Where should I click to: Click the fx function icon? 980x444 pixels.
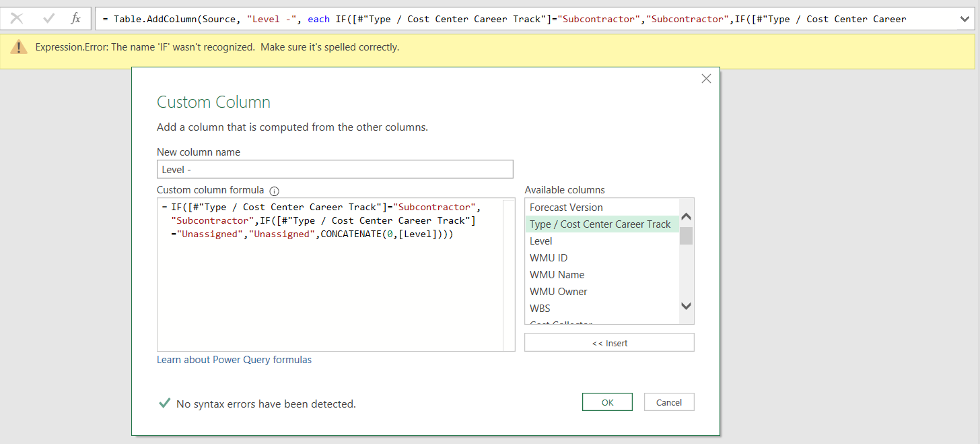click(x=76, y=19)
